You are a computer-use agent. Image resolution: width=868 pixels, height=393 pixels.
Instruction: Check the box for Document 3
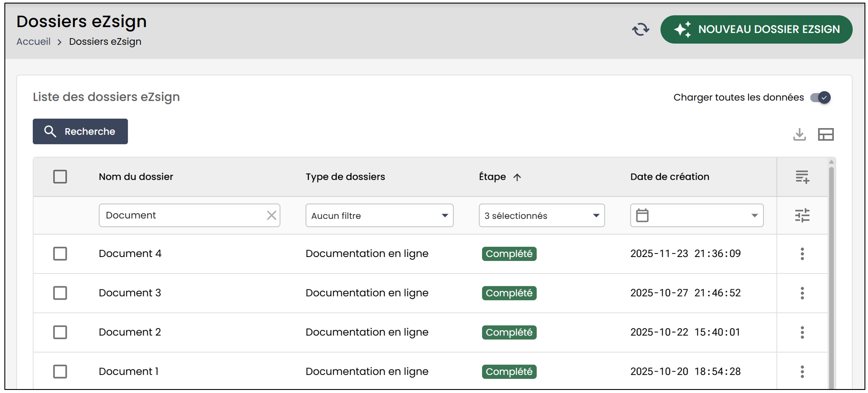coord(60,293)
